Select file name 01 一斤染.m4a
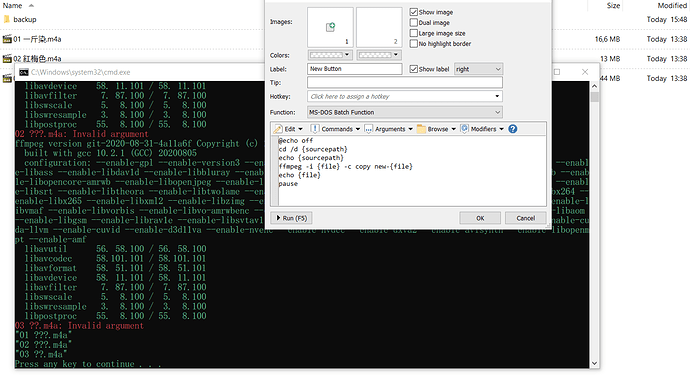This screenshot has height=377, width=690. point(37,39)
